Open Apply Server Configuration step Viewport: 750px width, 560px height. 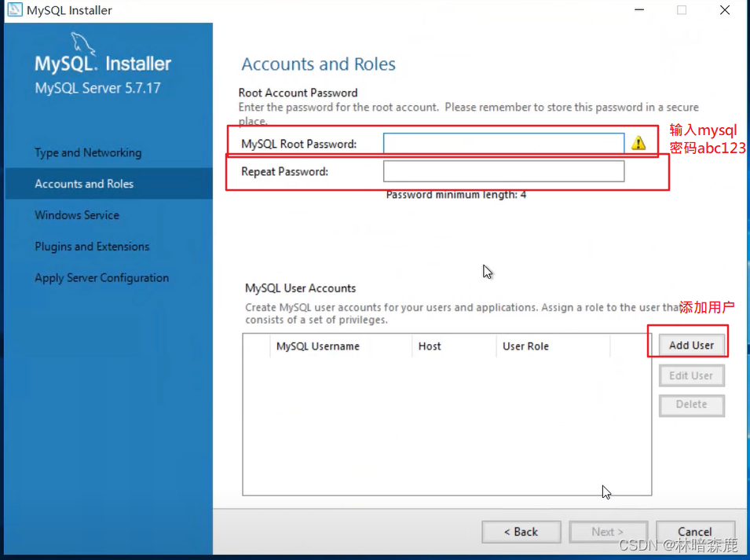101,278
